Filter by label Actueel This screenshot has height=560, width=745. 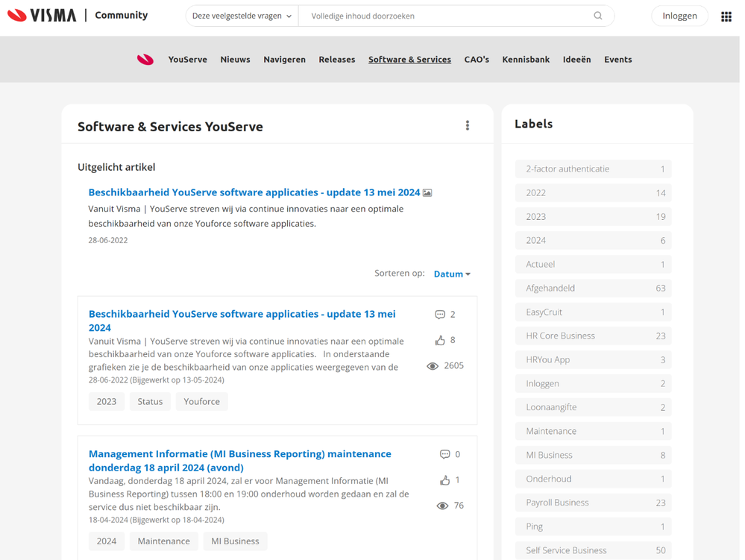[x=594, y=264]
